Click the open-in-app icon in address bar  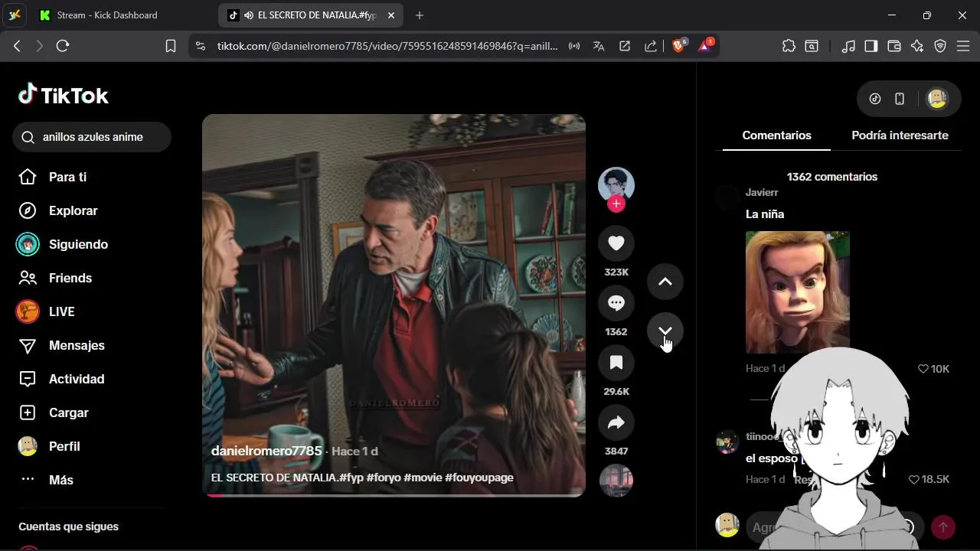point(625,46)
